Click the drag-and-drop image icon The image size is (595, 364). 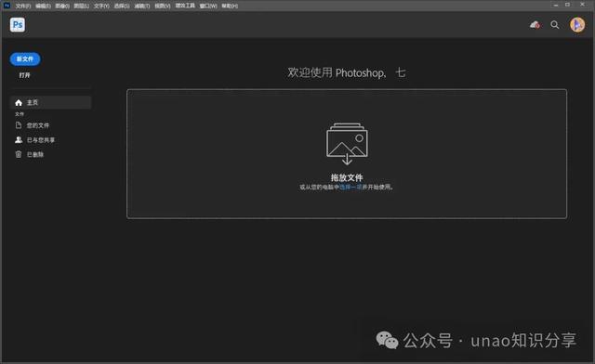pyautogui.click(x=347, y=144)
